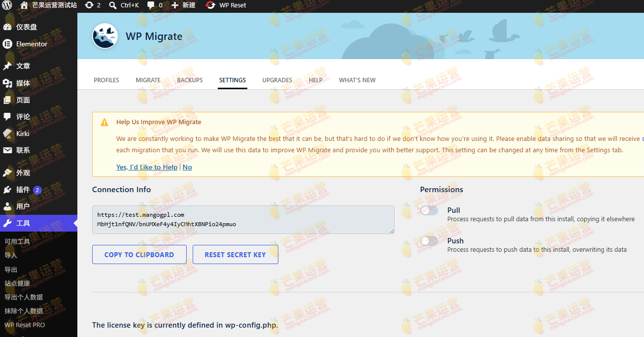The height and width of the screenshot is (337, 644).
Task: Click the "Connection Info" heading
Action: (x=122, y=190)
